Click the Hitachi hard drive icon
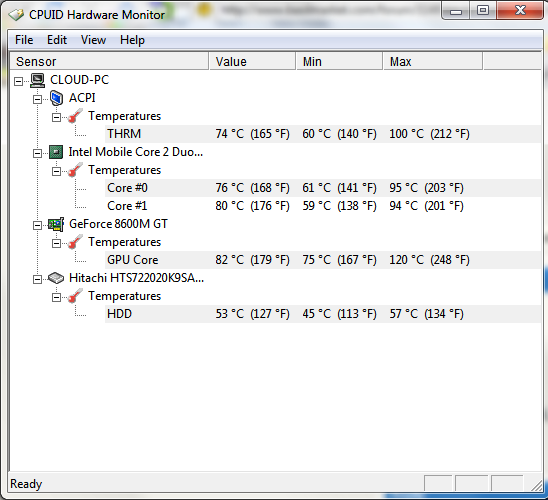 pyautogui.click(x=56, y=278)
